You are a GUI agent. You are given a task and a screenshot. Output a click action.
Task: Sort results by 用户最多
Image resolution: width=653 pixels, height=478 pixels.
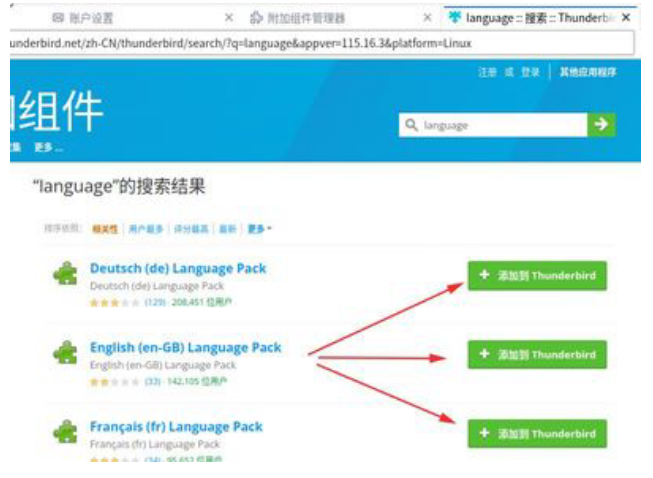pyautogui.click(x=146, y=229)
